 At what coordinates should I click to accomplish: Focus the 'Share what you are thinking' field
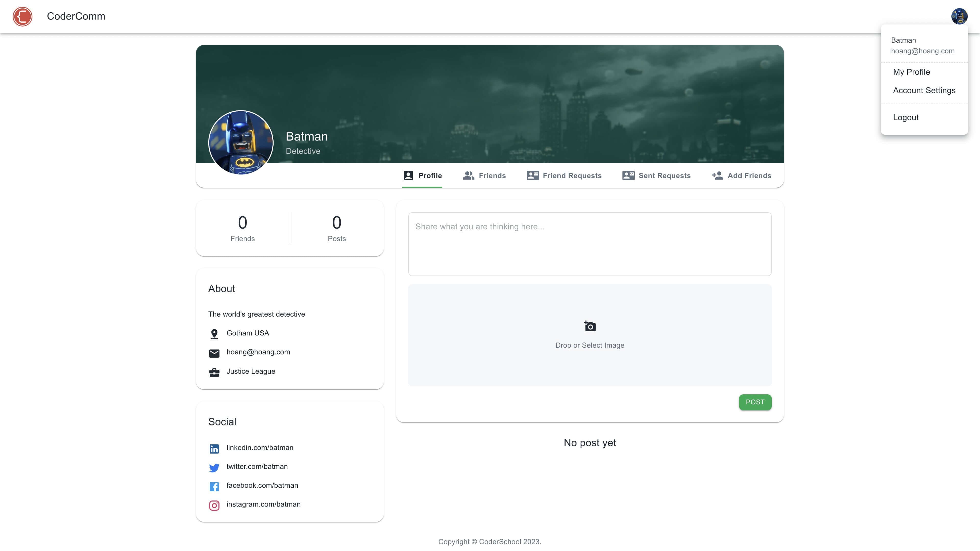pos(590,244)
